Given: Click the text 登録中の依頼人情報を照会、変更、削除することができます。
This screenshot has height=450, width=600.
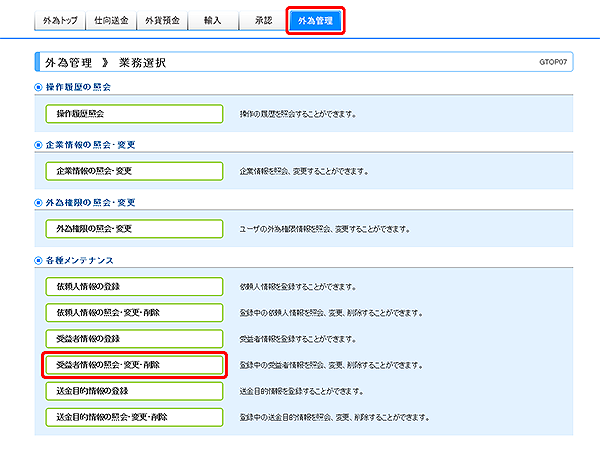Looking at the screenshot, I should 331,313.
